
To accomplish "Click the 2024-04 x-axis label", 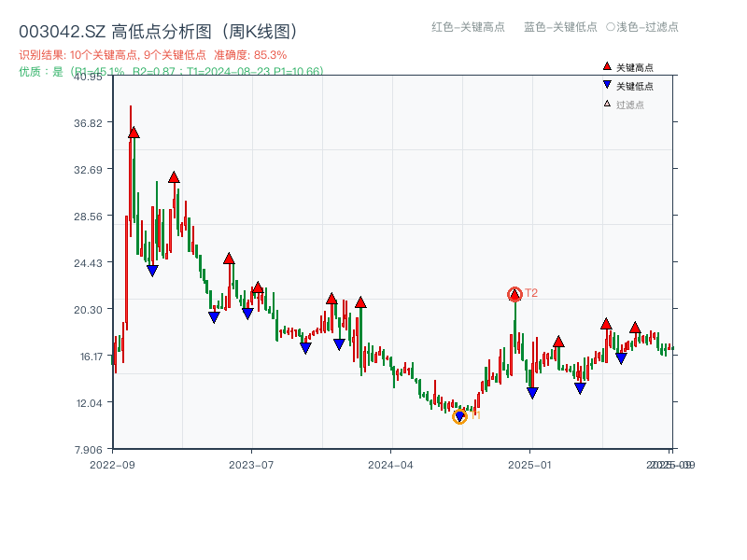I will (388, 462).
